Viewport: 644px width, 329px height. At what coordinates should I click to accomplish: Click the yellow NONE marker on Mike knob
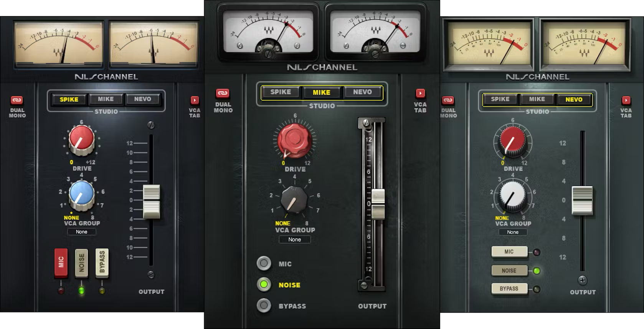pyautogui.click(x=283, y=223)
